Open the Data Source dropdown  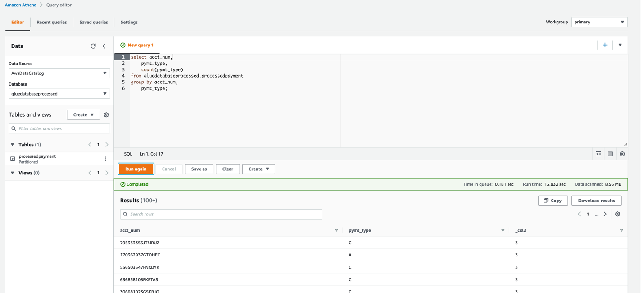[x=59, y=73]
